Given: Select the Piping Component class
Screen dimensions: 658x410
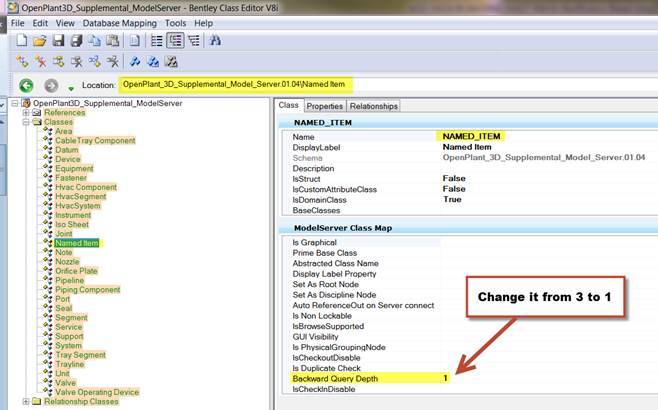Looking at the screenshot, I should point(88,290).
